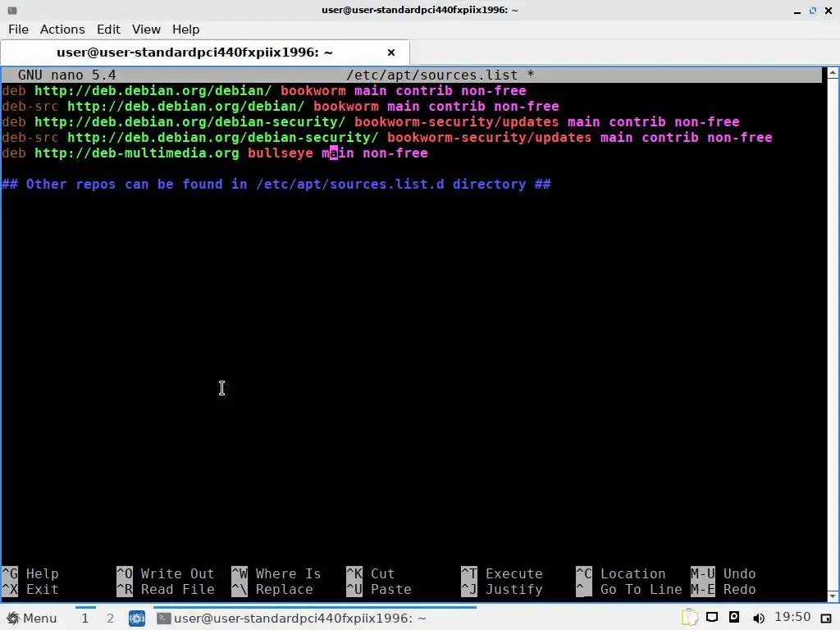This screenshot has width=840, height=630.
Task: Click 'bookworm-security/updates' on the deb-src line
Action: [489, 138]
